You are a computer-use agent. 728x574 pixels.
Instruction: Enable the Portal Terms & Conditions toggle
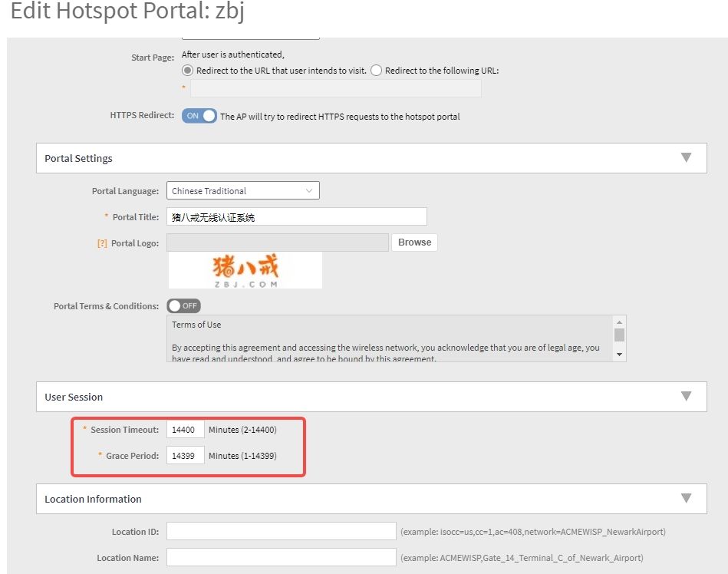pyautogui.click(x=183, y=305)
